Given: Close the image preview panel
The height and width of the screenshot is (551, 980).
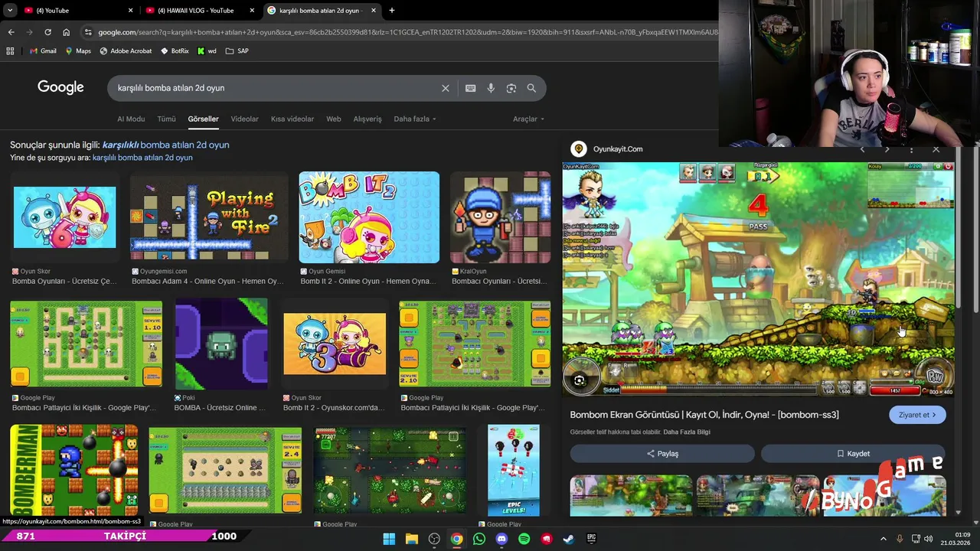Looking at the screenshot, I should tap(936, 149).
